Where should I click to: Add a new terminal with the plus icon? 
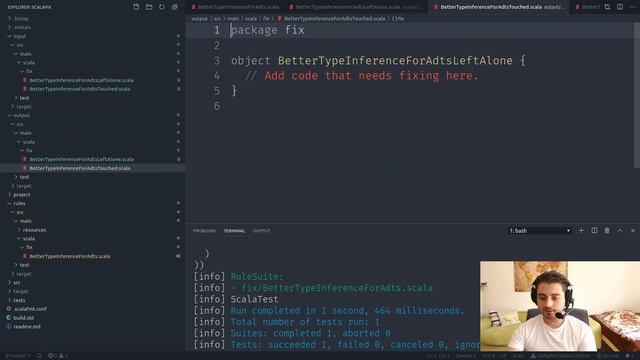click(581, 231)
